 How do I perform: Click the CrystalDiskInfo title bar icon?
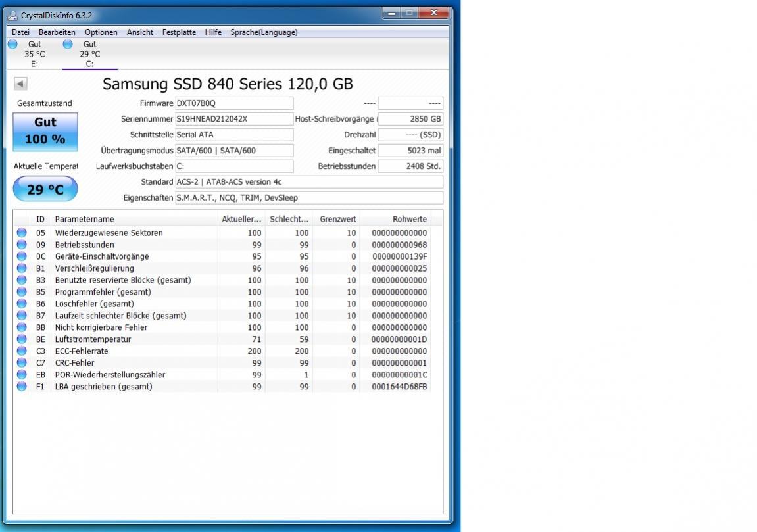click(x=13, y=15)
